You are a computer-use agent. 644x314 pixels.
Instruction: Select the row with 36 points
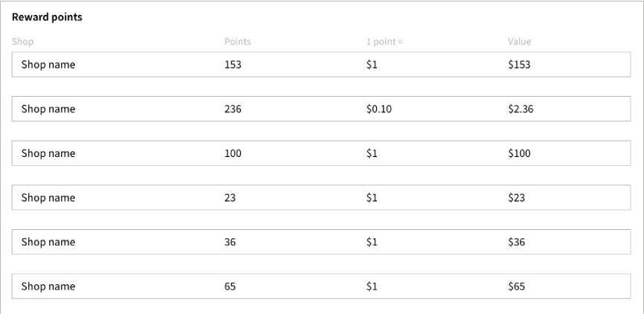tap(321, 242)
